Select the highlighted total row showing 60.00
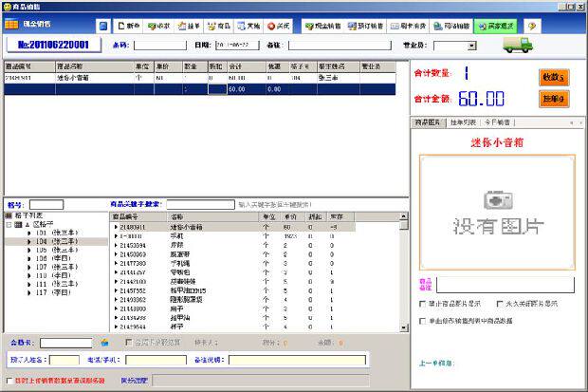588x392 pixels. 200,89
